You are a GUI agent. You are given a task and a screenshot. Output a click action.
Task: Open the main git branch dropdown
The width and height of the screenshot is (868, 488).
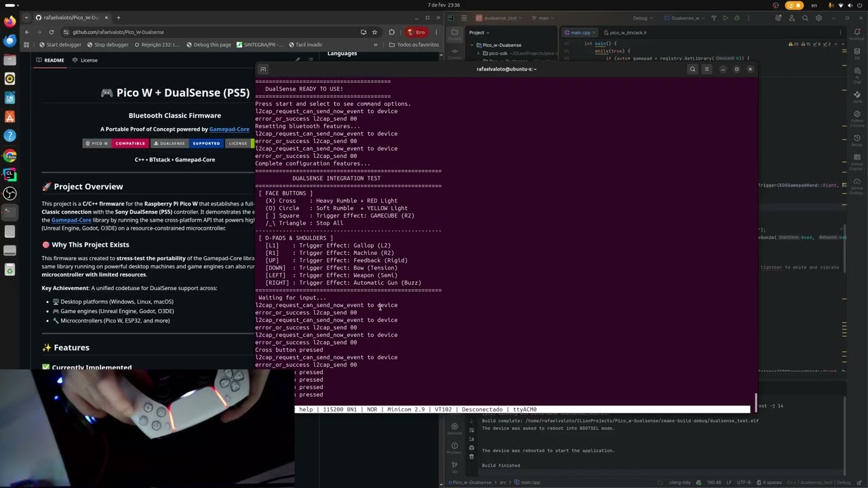(543, 18)
